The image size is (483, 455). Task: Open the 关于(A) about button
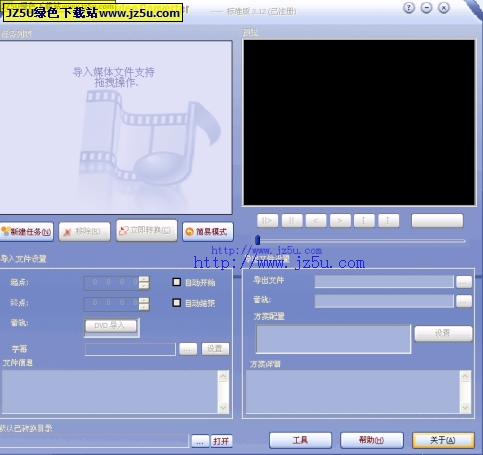[443, 440]
